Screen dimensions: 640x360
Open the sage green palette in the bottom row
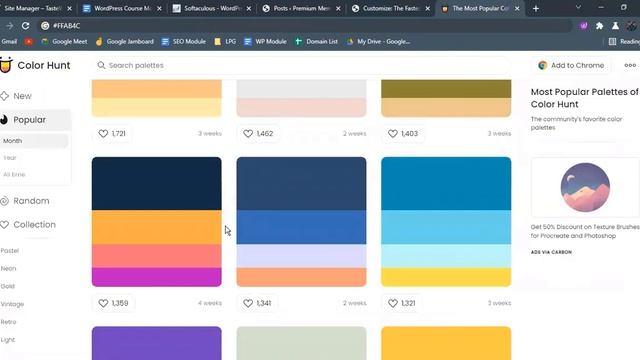pyautogui.click(x=301, y=343)
